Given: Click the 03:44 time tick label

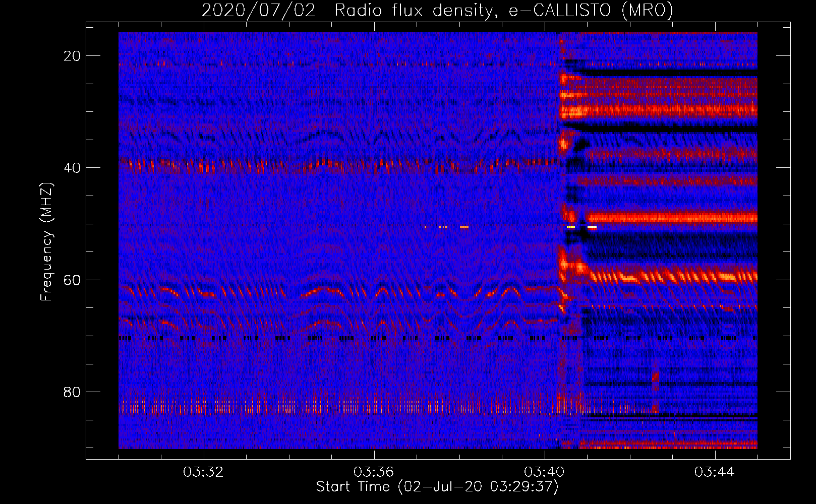Looking at the screenshot, I should [x=715, y=472].
